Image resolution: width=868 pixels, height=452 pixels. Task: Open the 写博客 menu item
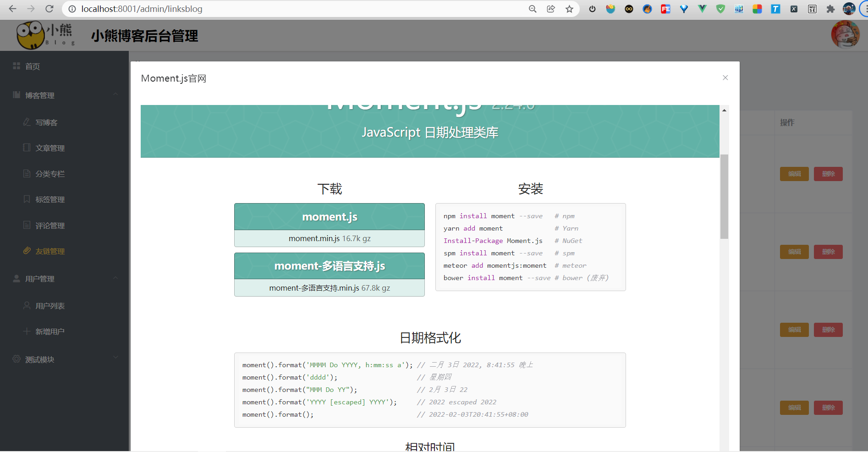tap(64, 122)
